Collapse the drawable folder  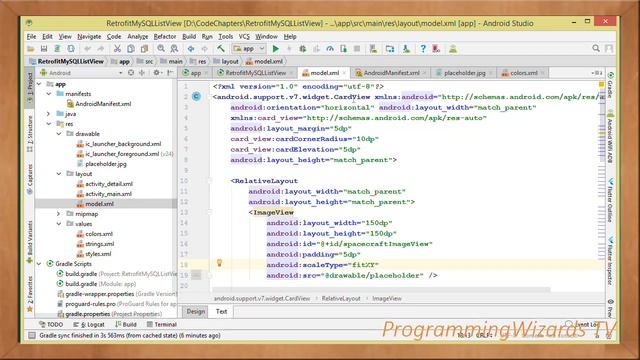pos(59,134)
